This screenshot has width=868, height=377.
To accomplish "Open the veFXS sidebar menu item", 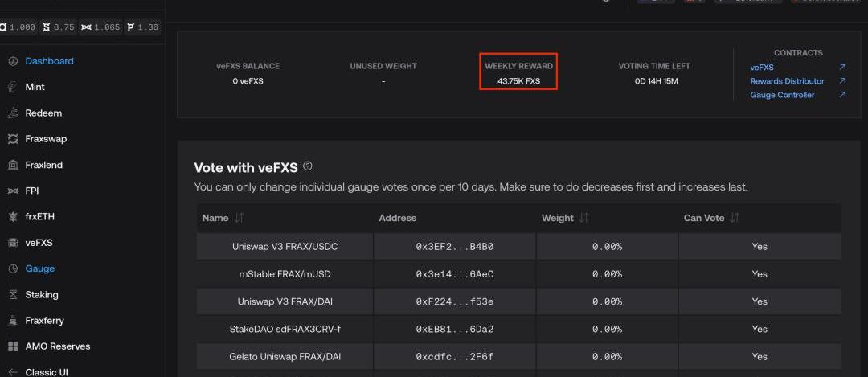I will pos(39,243).
